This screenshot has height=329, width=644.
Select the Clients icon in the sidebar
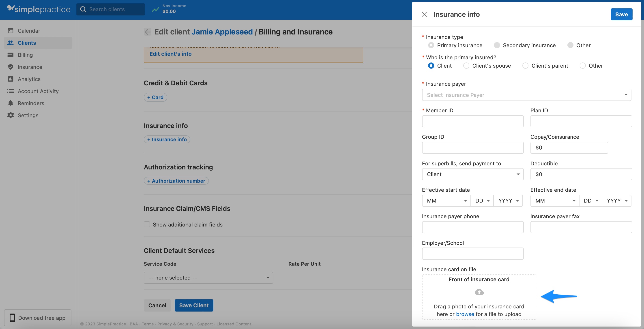(11, 43)
